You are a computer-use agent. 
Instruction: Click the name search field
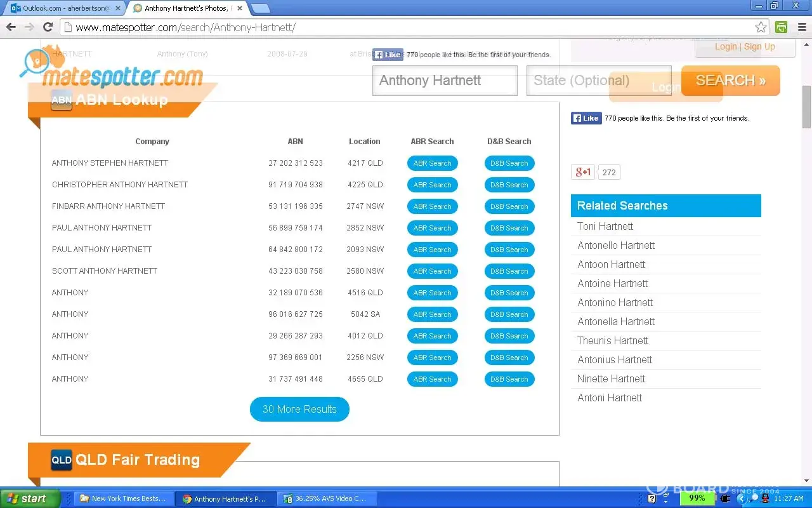[444, 81]
